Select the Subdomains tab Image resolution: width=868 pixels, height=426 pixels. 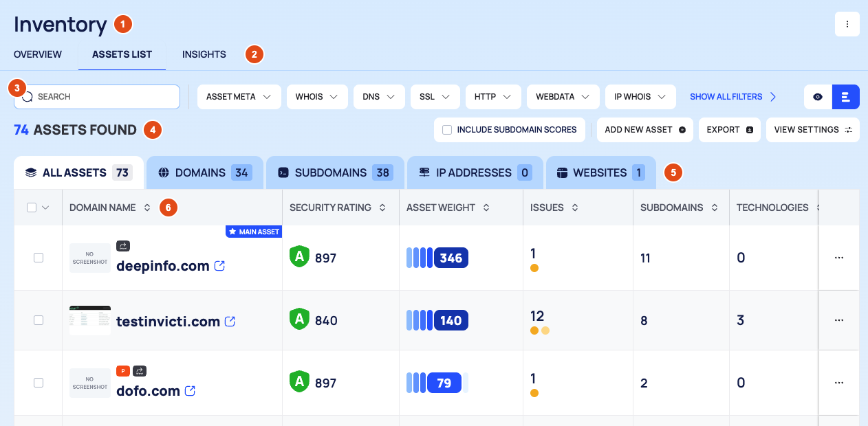(335, 172)
